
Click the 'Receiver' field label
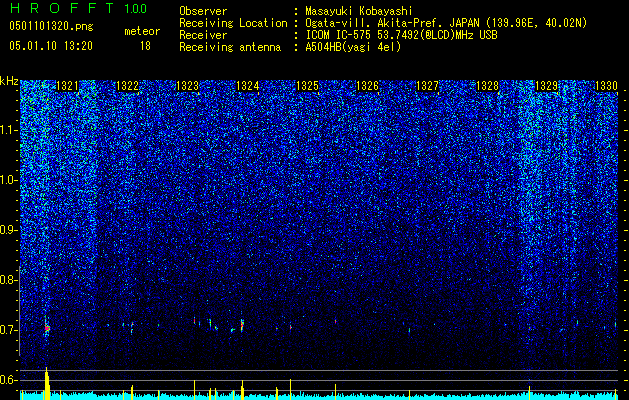tap(203, 35)
